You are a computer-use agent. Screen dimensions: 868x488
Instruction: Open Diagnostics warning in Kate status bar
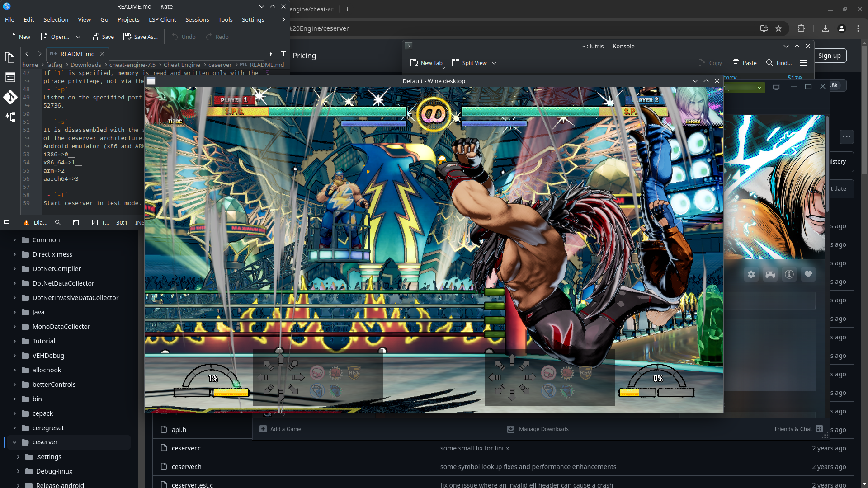35,222
